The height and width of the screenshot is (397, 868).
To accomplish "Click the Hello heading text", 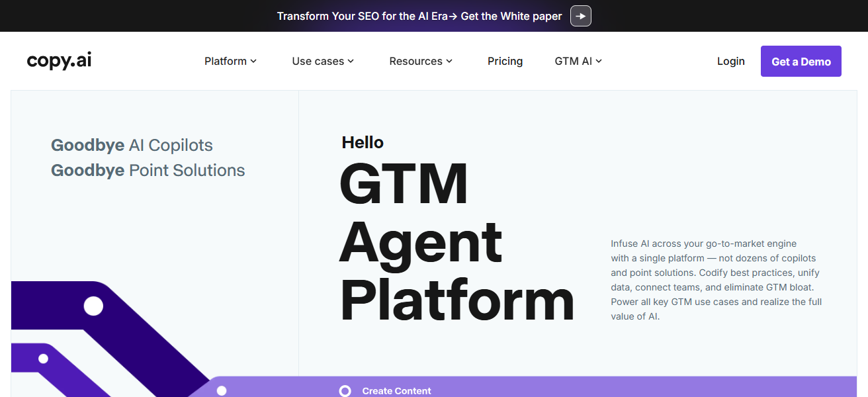I will [363, 142].
